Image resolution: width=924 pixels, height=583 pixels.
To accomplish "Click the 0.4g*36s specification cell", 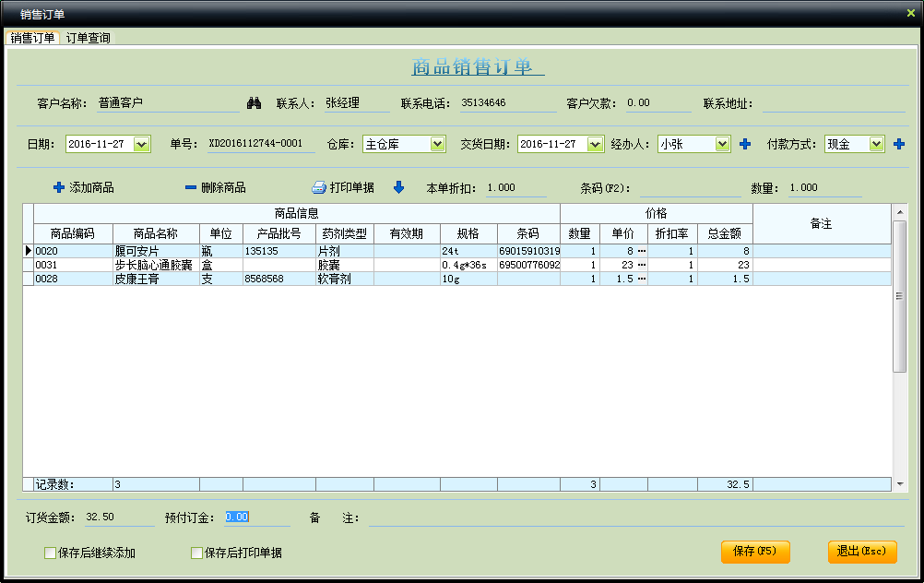I will click(x=468, y=266).
